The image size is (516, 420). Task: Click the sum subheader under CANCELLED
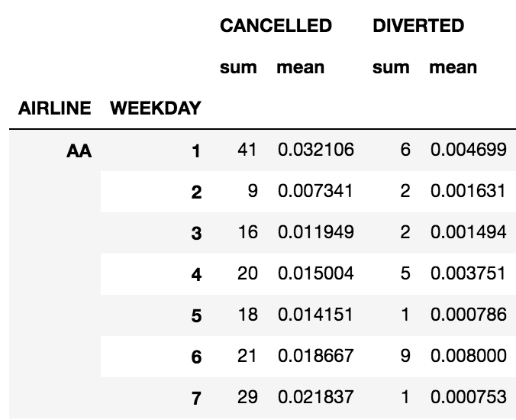pyautogui.click(x=238, y=67)
